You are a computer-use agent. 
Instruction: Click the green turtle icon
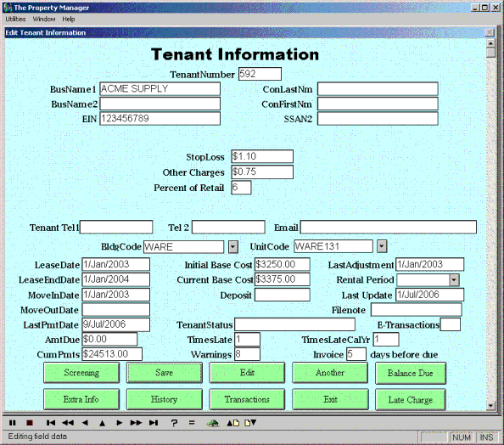click(212, 423)
